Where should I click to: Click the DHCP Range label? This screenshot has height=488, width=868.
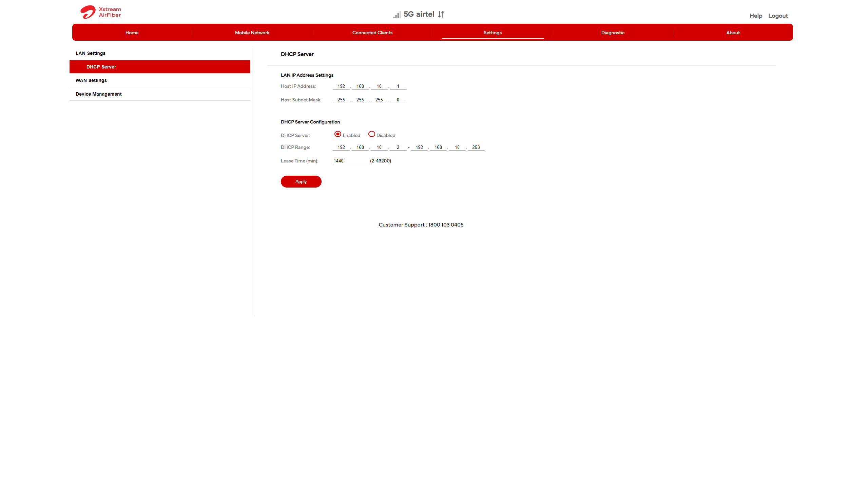click(295, 147)
